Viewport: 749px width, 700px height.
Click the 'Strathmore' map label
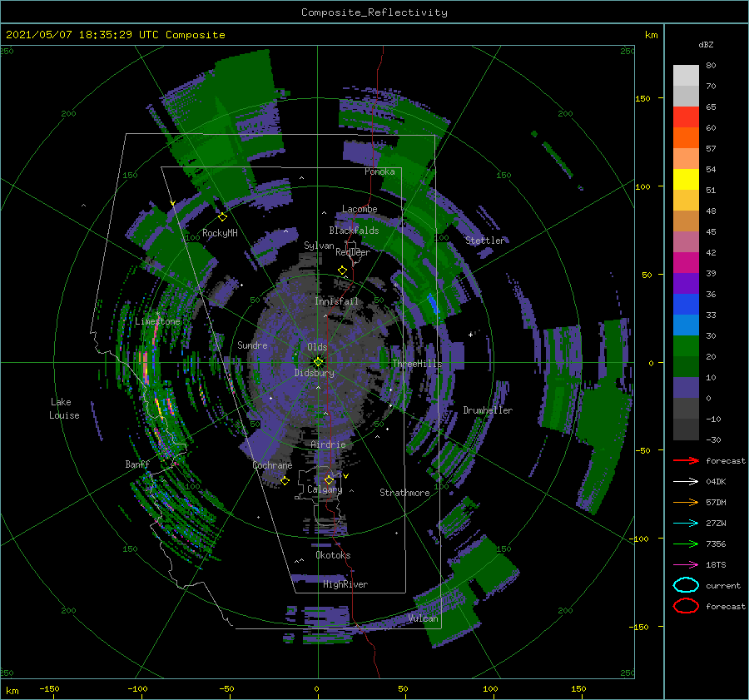pyautogui.click(x=404, y=493)
